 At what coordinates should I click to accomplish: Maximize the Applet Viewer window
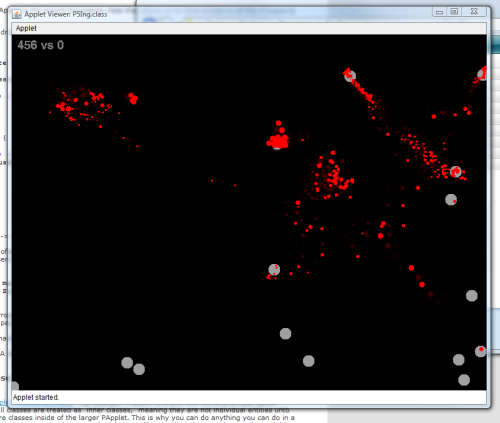click(454, 12)
